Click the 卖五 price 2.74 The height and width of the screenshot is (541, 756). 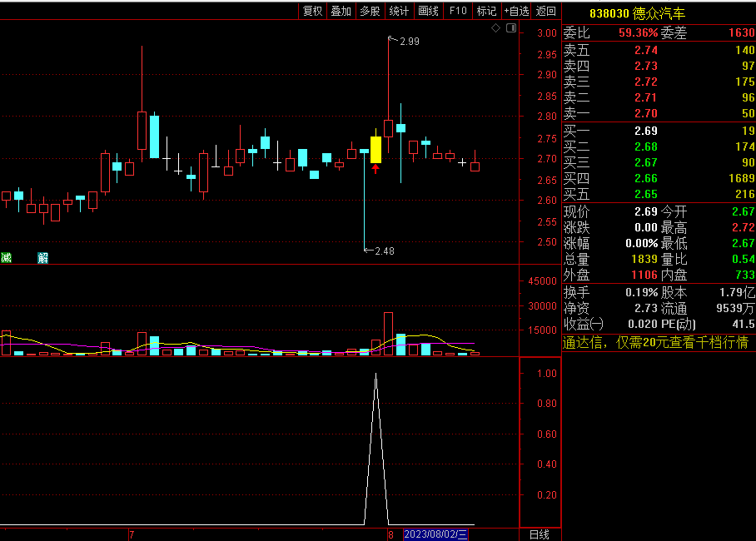pos(646,50)
